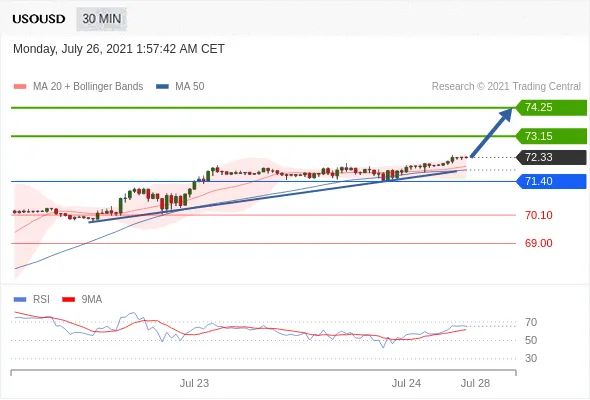The image size is (590, 400).
Task: Click the USOUSD symbol title
Action: [39, 19]
